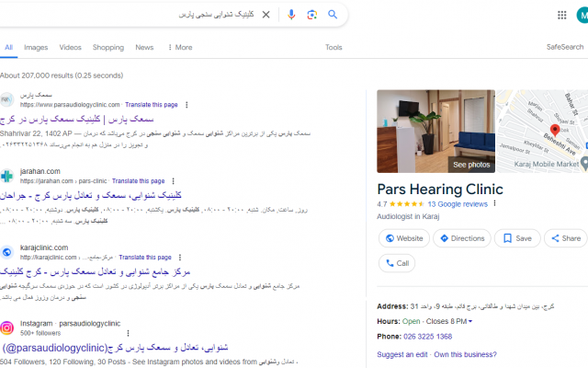Translate the karajclinic.com page
The width and height of the screenshot is (588, 368).
pos(145,258)
